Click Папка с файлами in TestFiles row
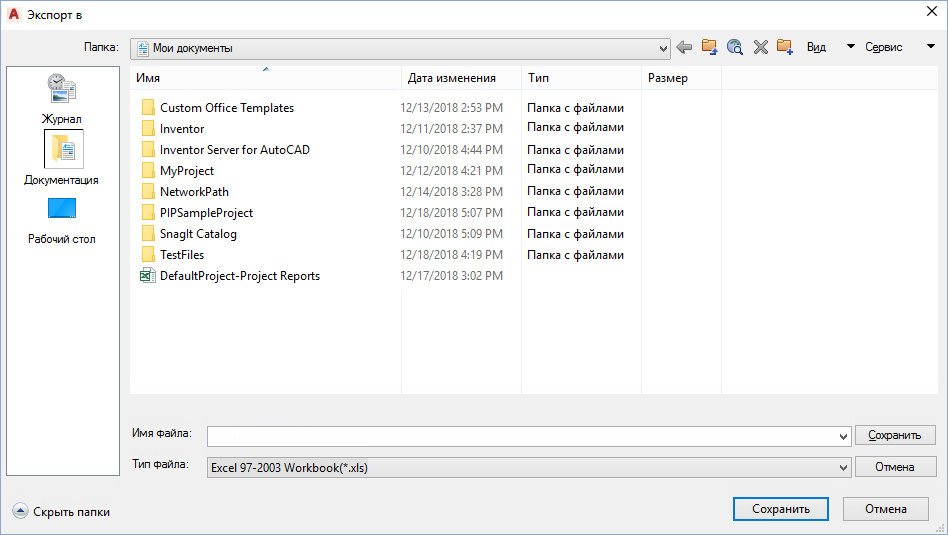 [575, 255]
